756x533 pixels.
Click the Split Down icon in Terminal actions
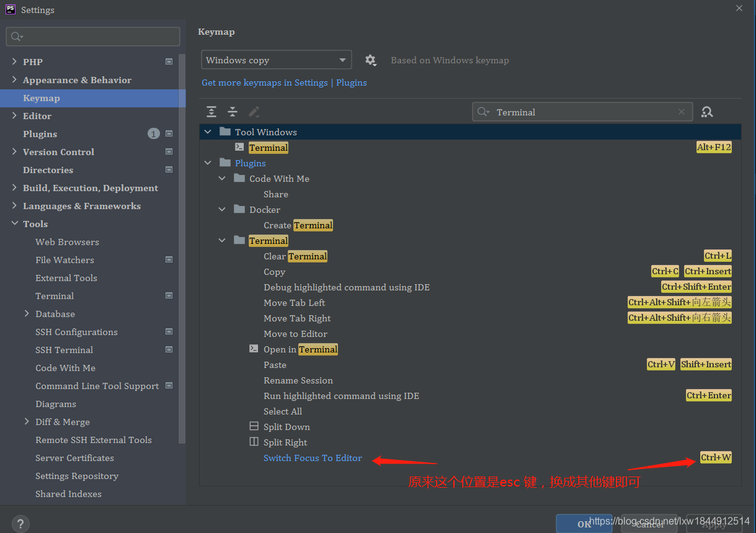pos(253,426)
